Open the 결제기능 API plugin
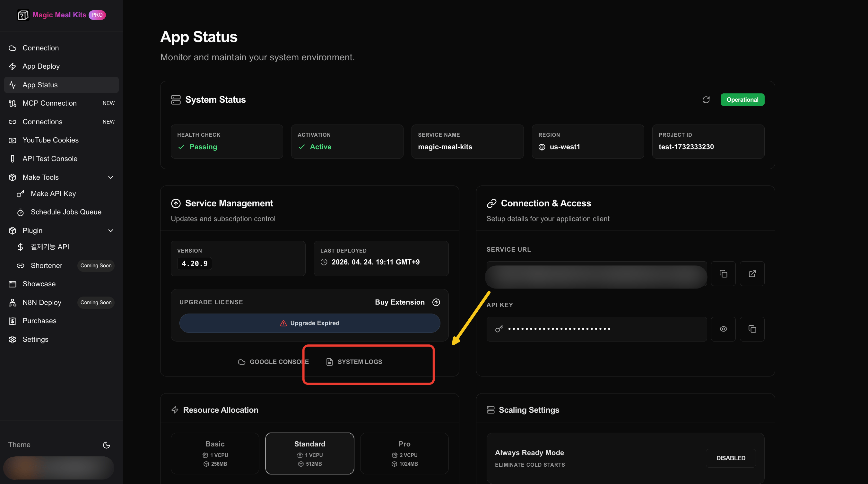This screenshot has width=868, height=484. [x=65, y=247]
